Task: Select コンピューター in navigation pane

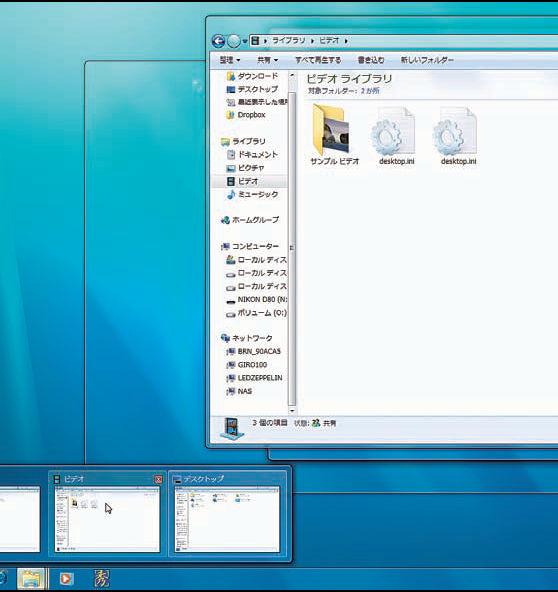Action: [x=250, y=246]
